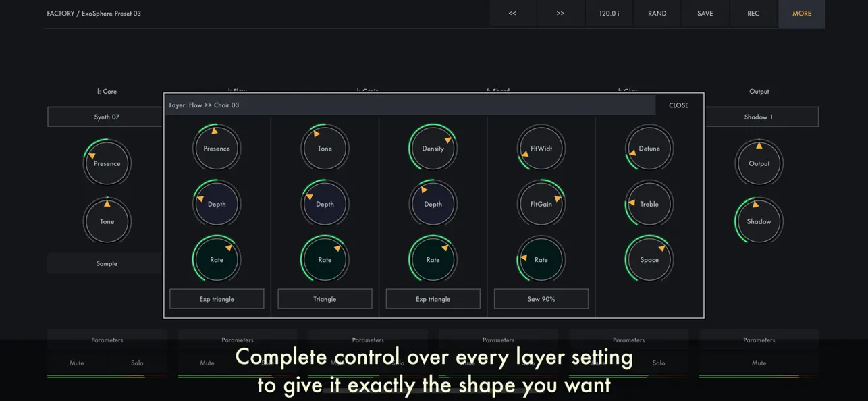The width and height of the screenshot is (868, 401).
Task: Change the Saw 90% waveform setting
Action: click(x=541, y=298)
